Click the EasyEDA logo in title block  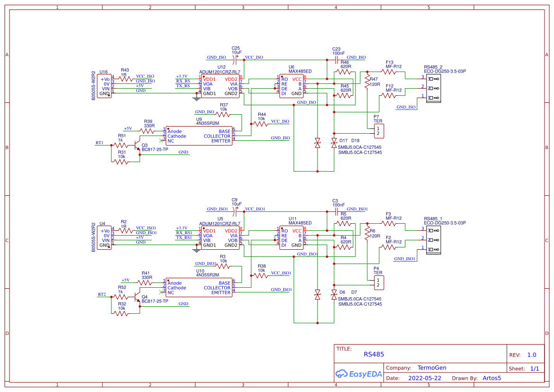359,374
